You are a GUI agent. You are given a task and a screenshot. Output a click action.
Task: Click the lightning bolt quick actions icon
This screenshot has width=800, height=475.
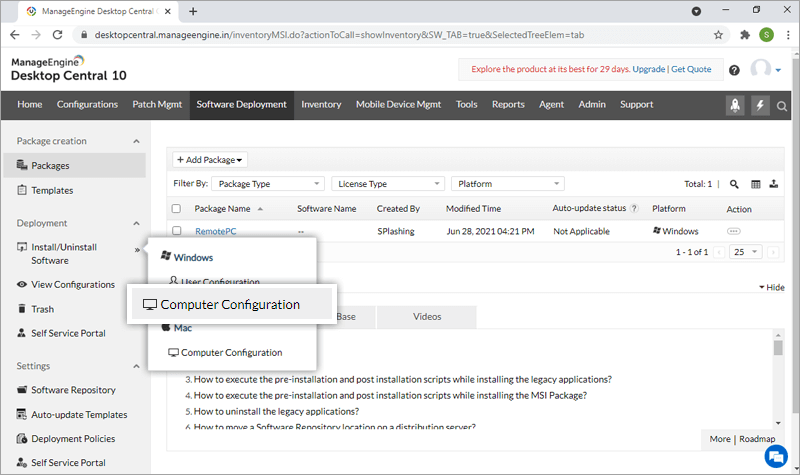coord(760,105)
